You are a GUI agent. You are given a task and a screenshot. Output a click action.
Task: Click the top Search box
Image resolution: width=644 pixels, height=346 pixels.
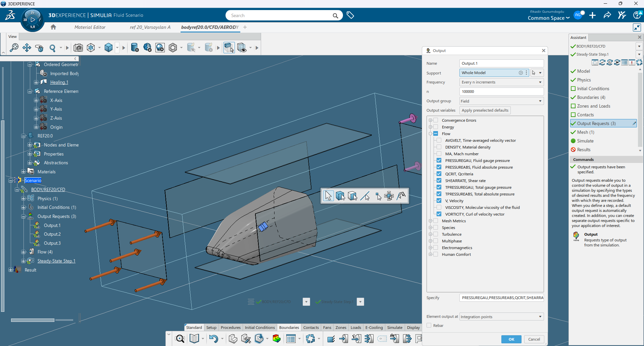284,15
